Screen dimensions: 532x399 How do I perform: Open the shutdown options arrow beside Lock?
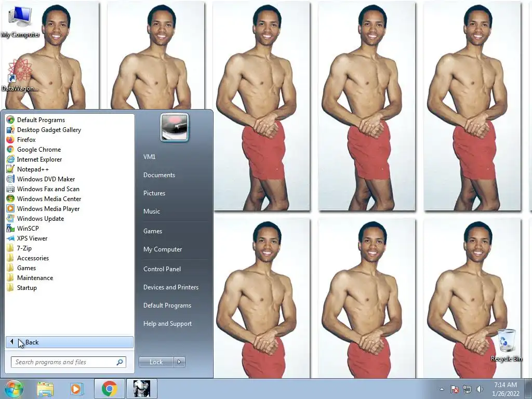pos(179,362)
